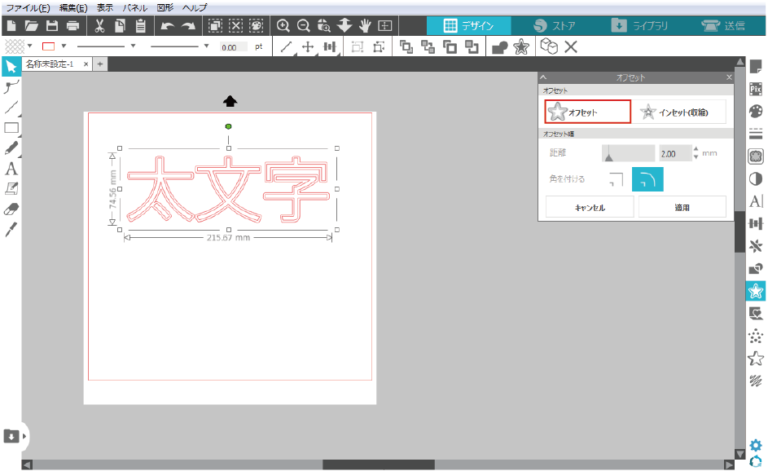Viewport: 768px width, 471px height.
Task: Activate the pan hand tool
Action: coord(365,25)
